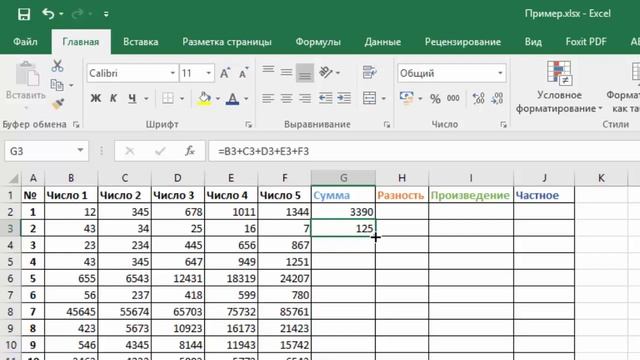Click the Decrease Font Size icon
The height and width of the screenshot is (360, 640).
click(x=244, y=73)
